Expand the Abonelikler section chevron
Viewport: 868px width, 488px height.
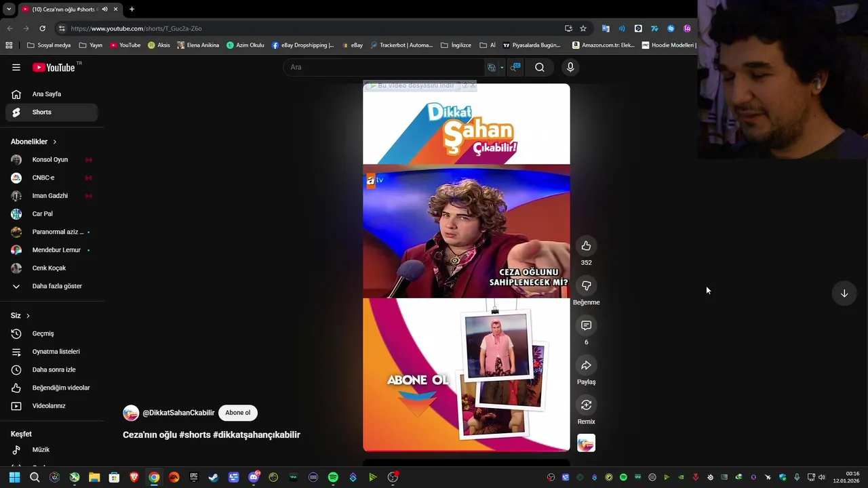click(x=54, y=142)
